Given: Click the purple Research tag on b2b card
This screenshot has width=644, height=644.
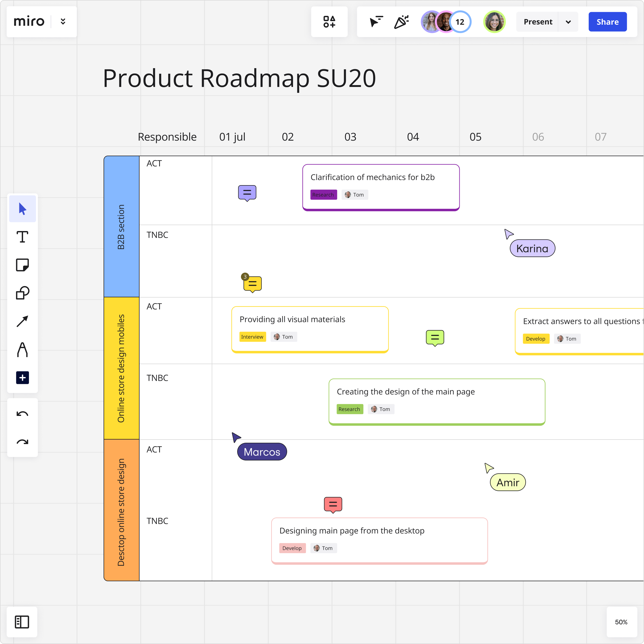Looking at the screenshot, I should [323, 195].
